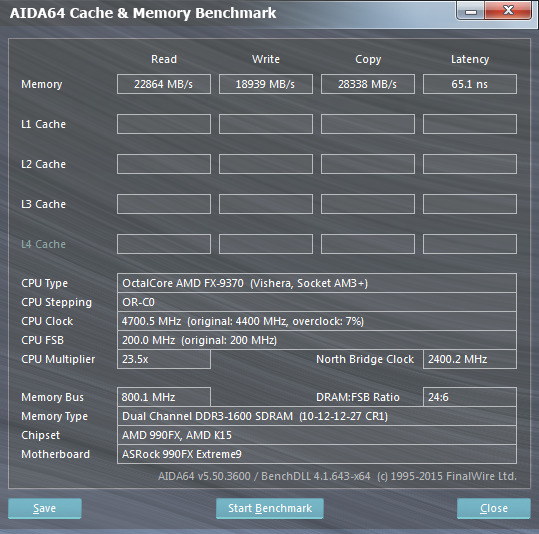539x534 pixels.
Task: Click the empty L4 Cache Read field
Action: click(164, 244)
